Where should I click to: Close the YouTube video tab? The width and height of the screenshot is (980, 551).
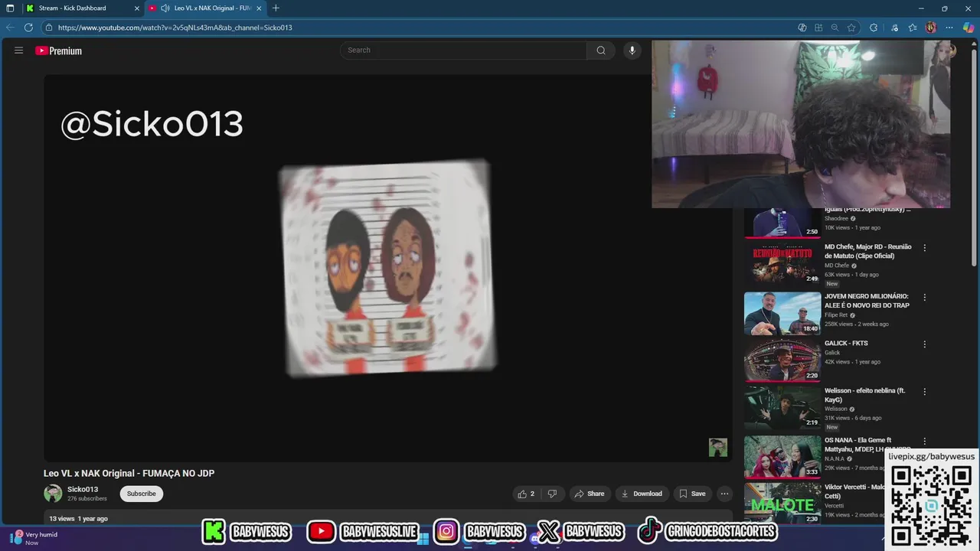(259, 8)
